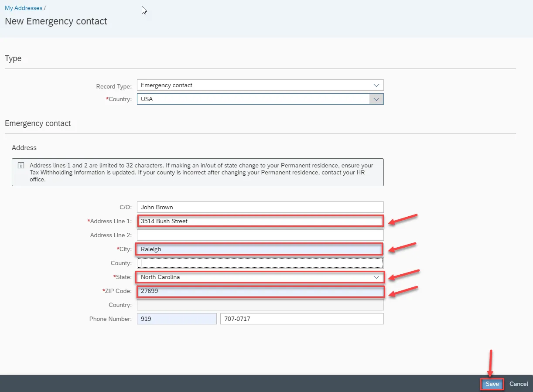Click the address information notice text

tap(201, 172)
